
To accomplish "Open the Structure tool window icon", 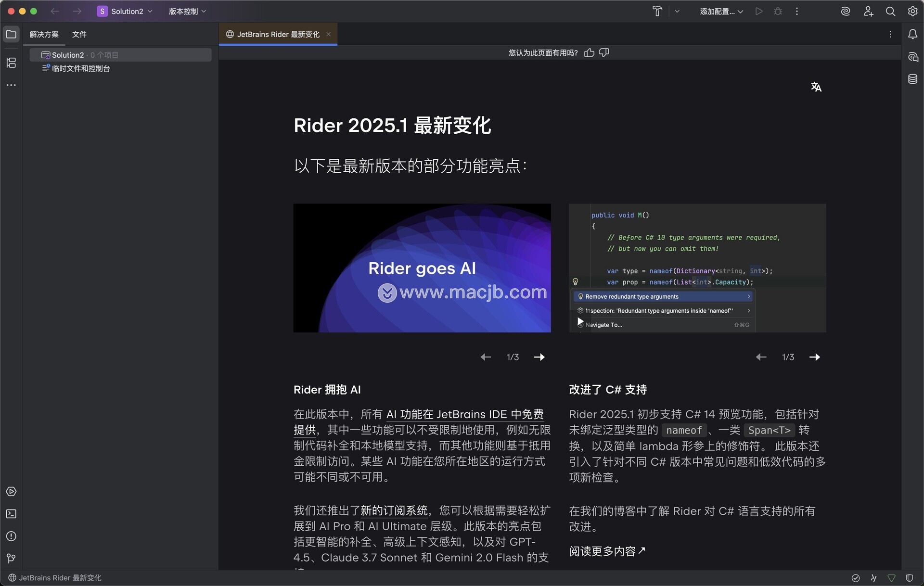I will pos(11,63).
